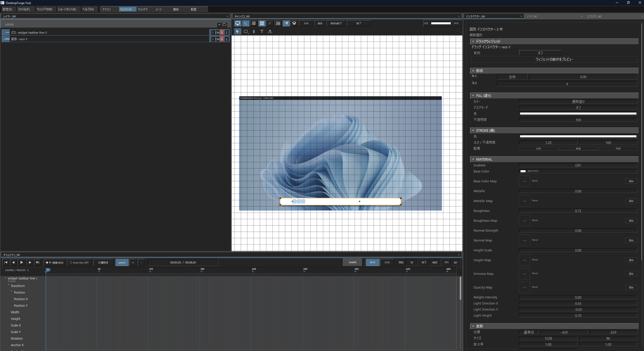Toggle Material Enabled OFF switch
This screenshot has height=351, width=644.
578,165
